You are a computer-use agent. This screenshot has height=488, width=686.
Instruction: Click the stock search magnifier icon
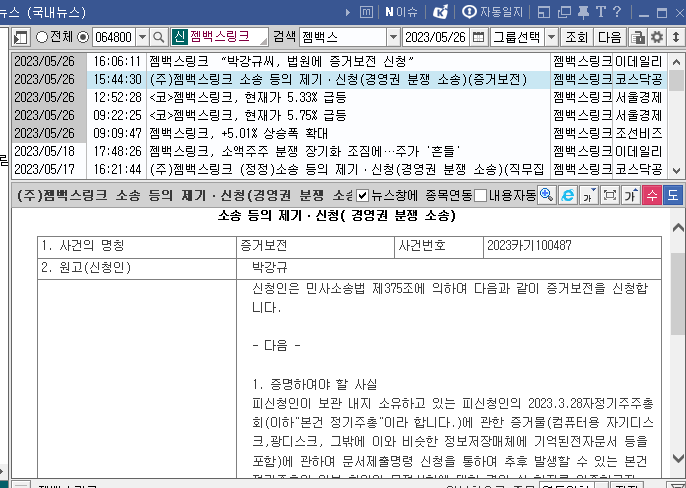click(159, 37)
